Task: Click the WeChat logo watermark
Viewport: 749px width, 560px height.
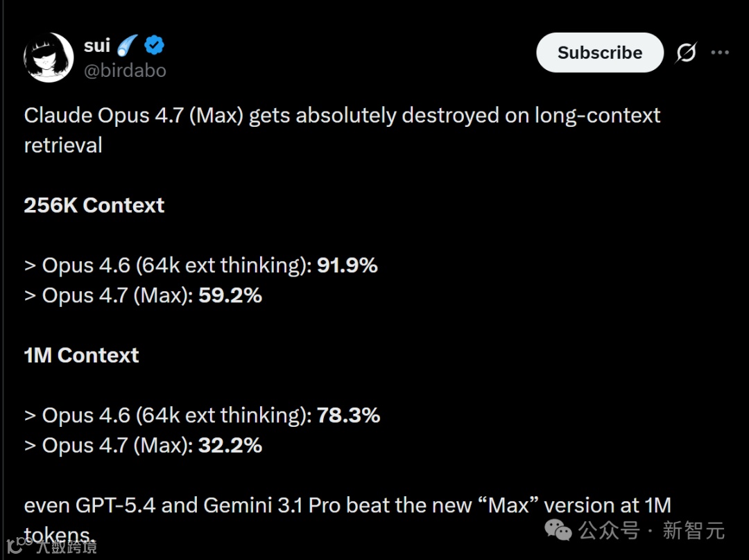Action: (x=558, y=530)
